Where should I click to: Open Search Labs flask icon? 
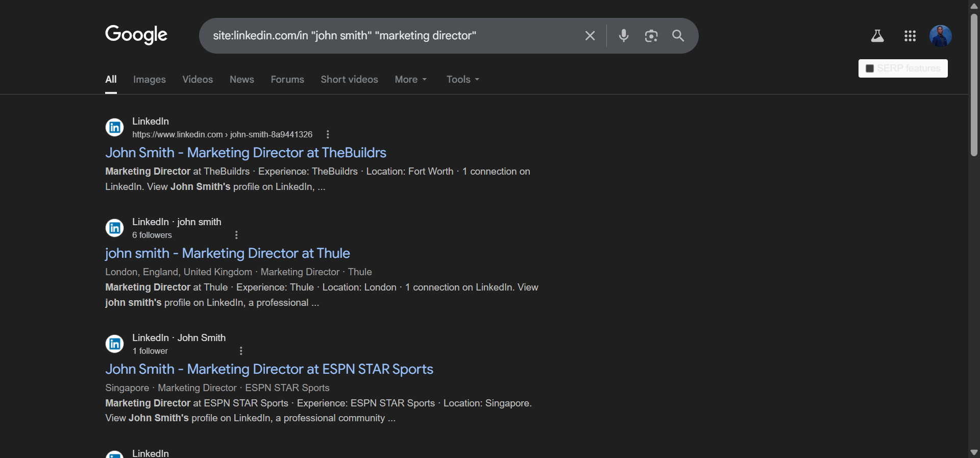[x=877, y=36]
